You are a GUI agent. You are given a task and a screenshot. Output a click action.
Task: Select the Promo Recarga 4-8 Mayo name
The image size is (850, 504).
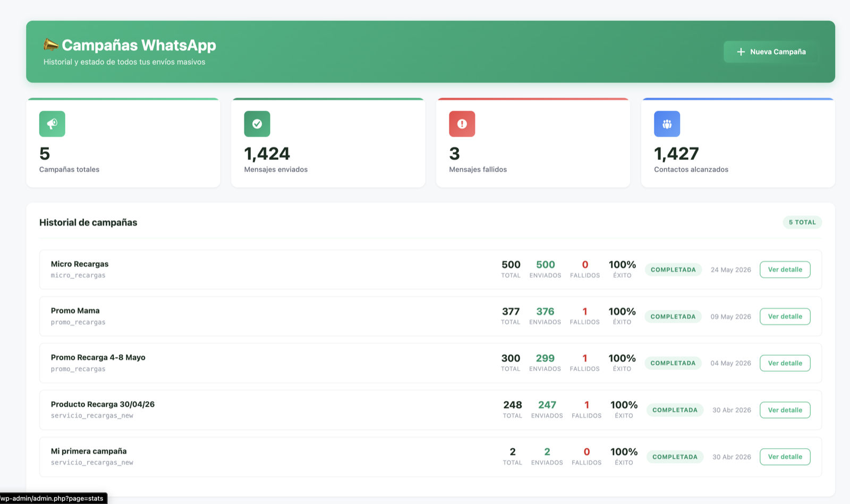[98, 357]
